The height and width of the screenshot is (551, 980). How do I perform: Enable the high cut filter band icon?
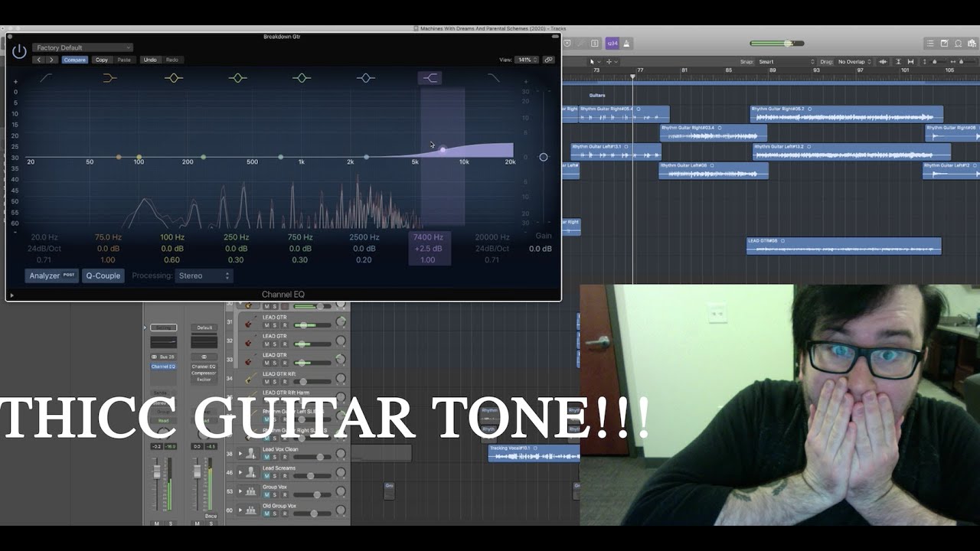(494, 77)
